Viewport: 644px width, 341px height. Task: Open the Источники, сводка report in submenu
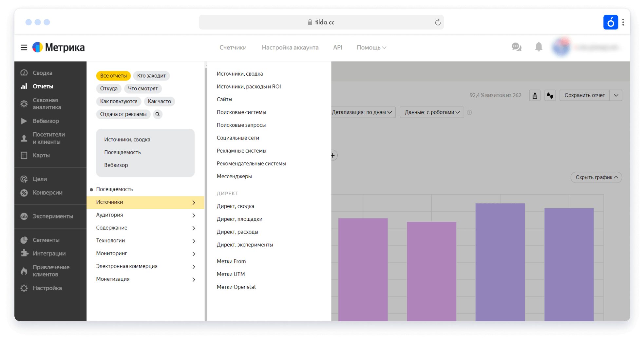click(240, 74)
